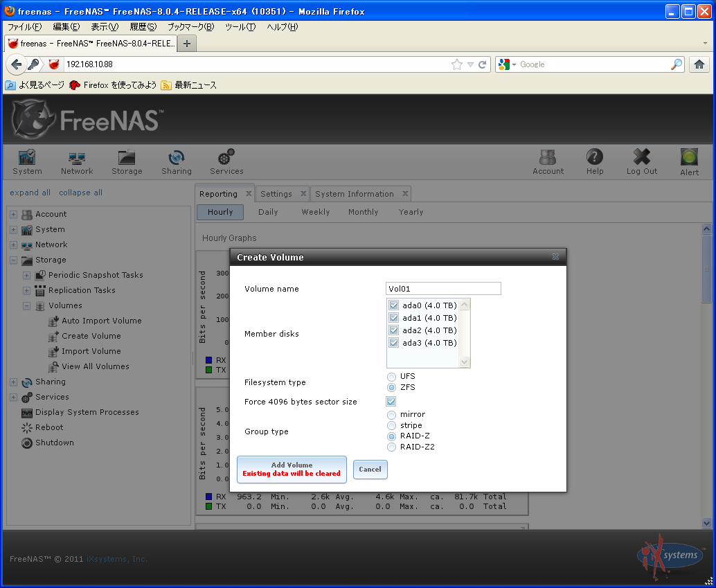The width and height of the screenshot is (716, 588).
Task: Click the Reboot icon in the tree
Action: click(27, 427)
